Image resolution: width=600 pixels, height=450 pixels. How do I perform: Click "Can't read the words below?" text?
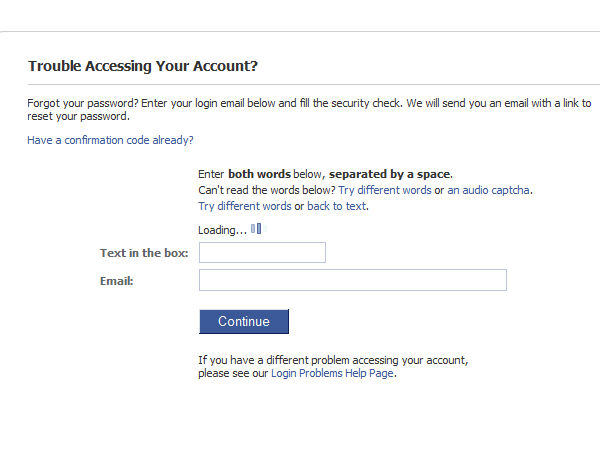click(x=266, y=190)
